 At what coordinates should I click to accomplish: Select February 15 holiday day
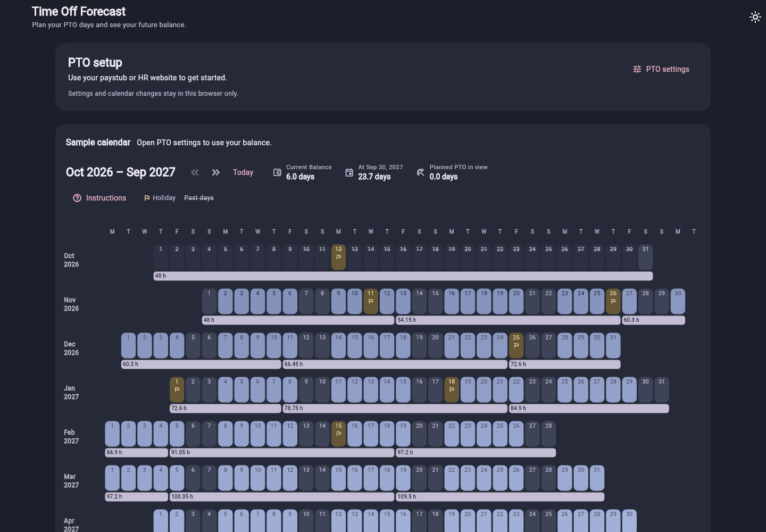point(338,434)
